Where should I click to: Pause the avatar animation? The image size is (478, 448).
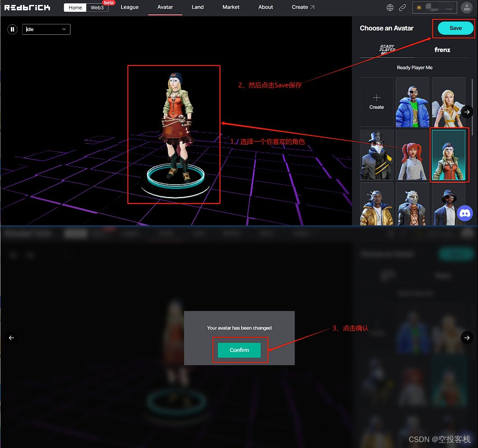click(12, 29)
